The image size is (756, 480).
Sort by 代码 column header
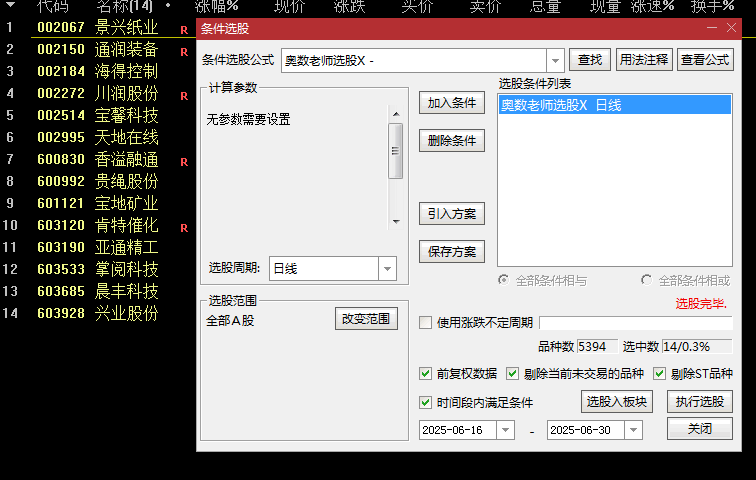[53, 6]
